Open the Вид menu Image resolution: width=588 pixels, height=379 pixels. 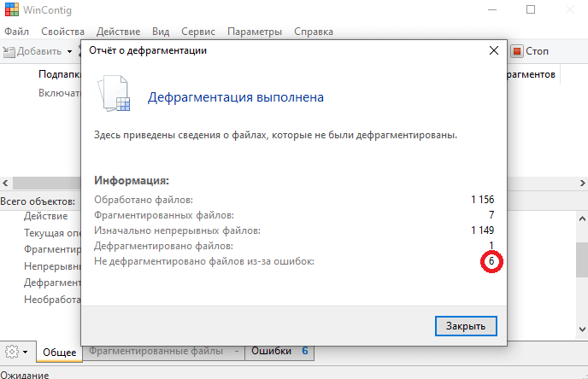click(161, 32)
